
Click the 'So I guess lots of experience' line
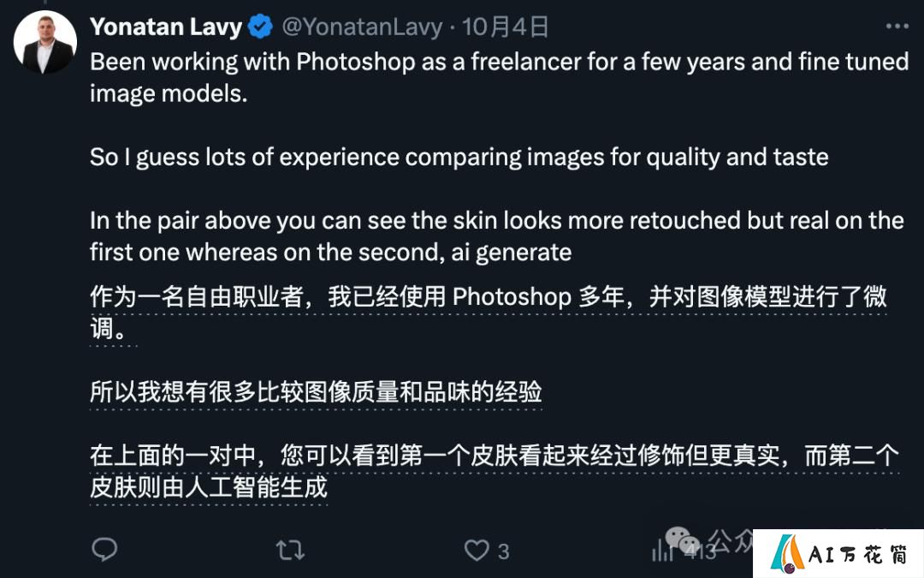[459, 157]
